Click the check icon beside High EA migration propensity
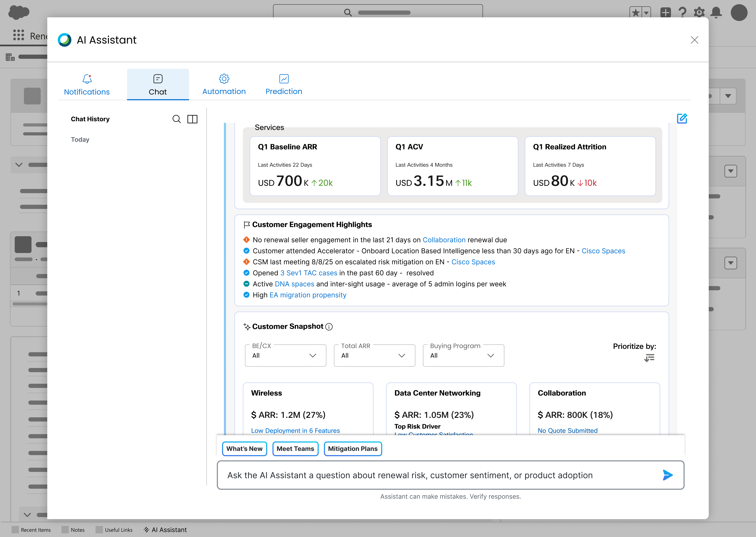 tap(246, 295)
